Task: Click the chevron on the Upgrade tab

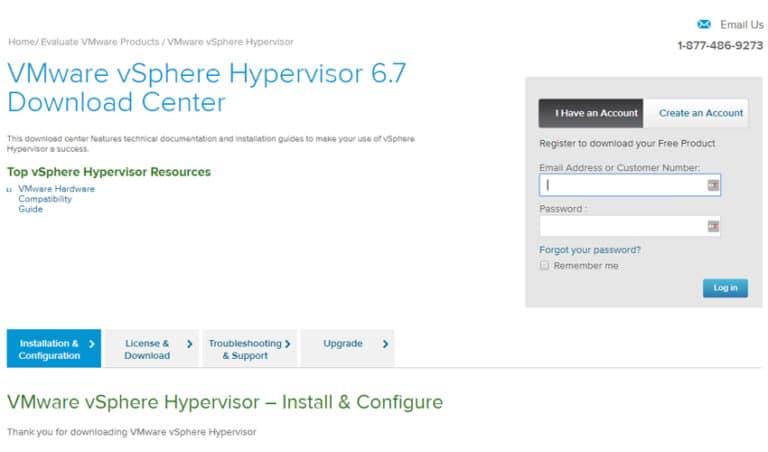Action: (385, 344)
